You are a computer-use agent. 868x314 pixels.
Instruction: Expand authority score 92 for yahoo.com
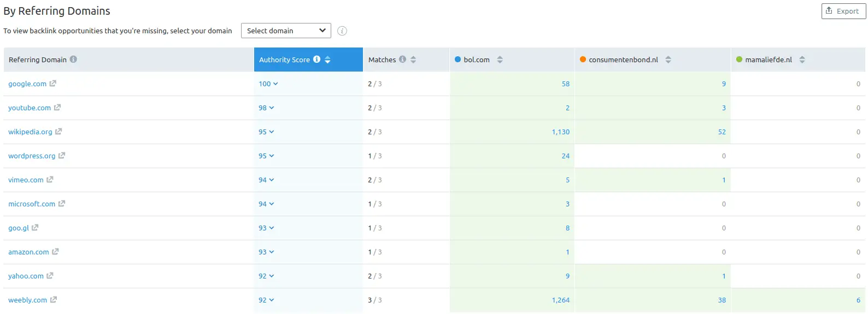click(x=266, y=276)
